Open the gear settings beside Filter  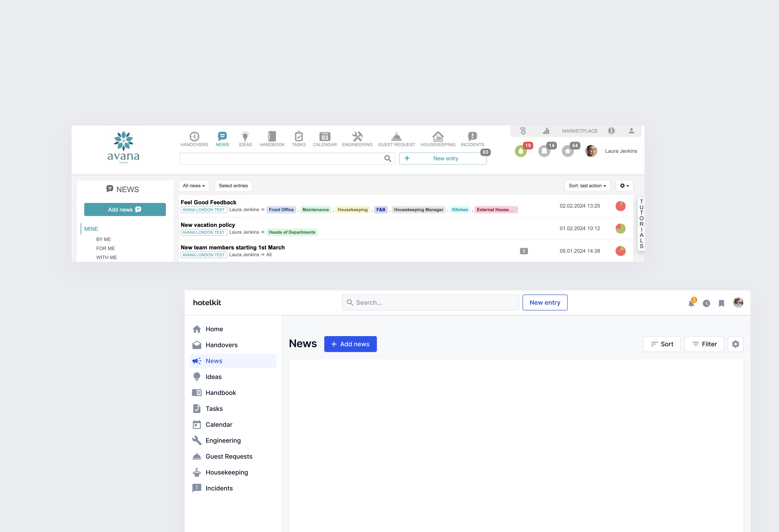coord(735,344)
